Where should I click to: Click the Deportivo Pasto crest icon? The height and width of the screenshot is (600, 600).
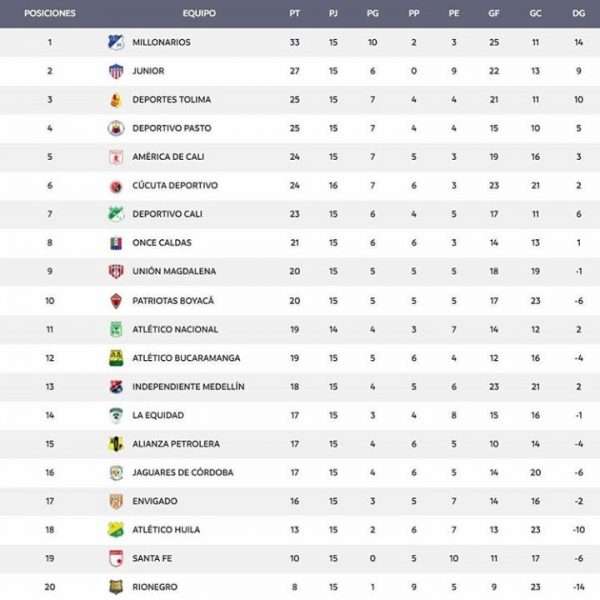click(x=116, y=128)
